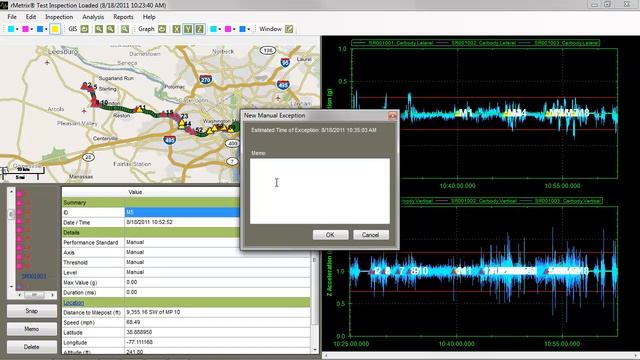Click the Memo button below Snap
This screenshot has width=640, height=360.
pos(32,329)
